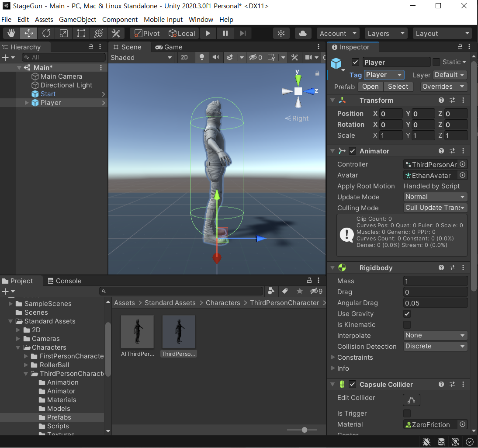
Task: Select the Hand tool in toolbar
Action: coord(11,33)
